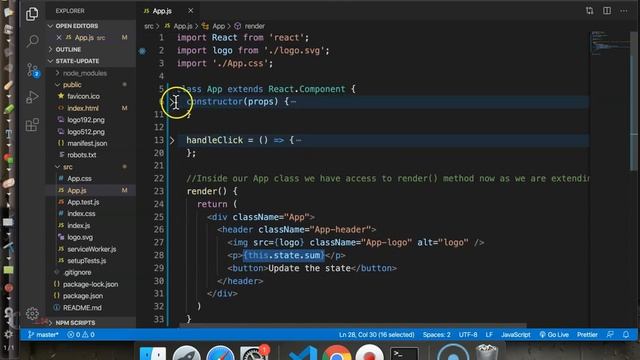Screen dimensions: 640x360
Task: Change encoding via UTF-8 status item
Action: pyautogui.click(x=468, y=335)
